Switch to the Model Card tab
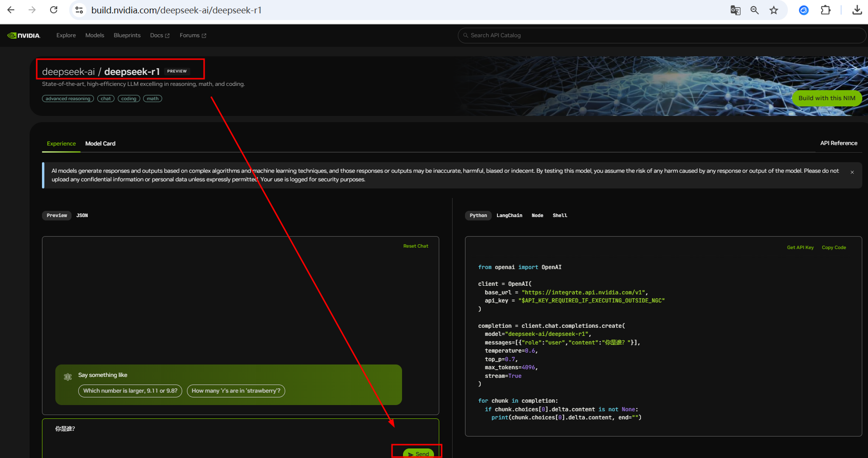 [100, 143]
